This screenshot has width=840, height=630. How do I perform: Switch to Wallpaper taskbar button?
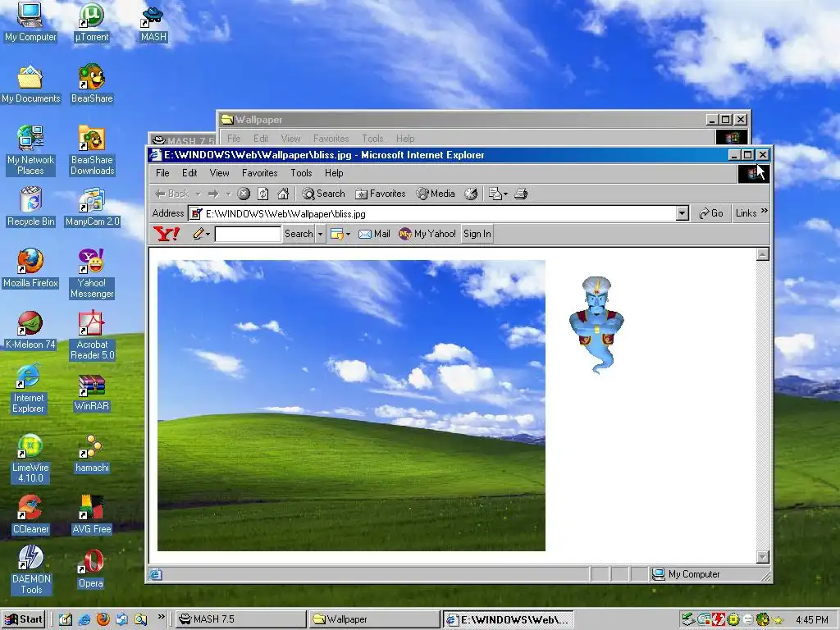(x=374, y=619)
